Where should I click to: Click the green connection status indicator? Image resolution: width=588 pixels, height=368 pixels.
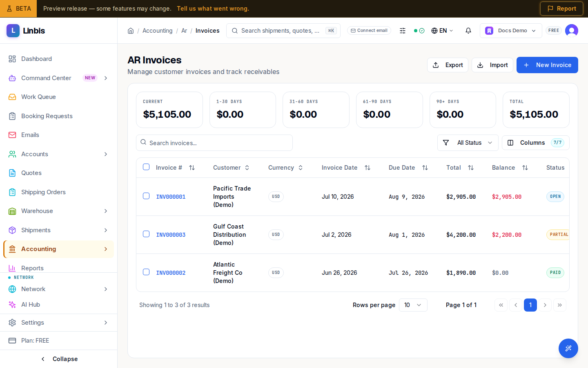[419, 31]
